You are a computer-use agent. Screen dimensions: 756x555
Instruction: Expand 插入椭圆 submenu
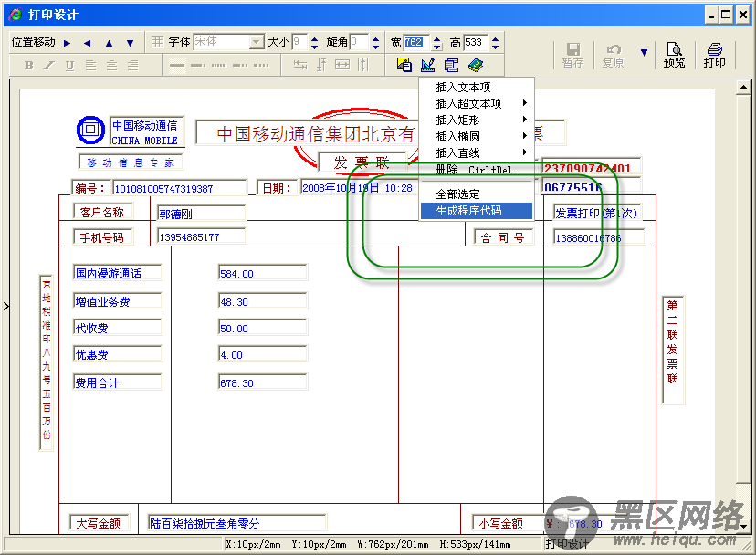click(477, 136)
